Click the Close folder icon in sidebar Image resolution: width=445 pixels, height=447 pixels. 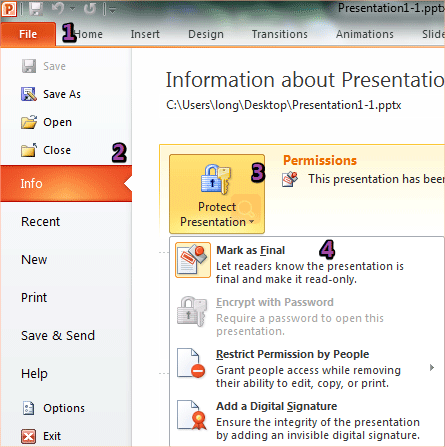[29, 150]
